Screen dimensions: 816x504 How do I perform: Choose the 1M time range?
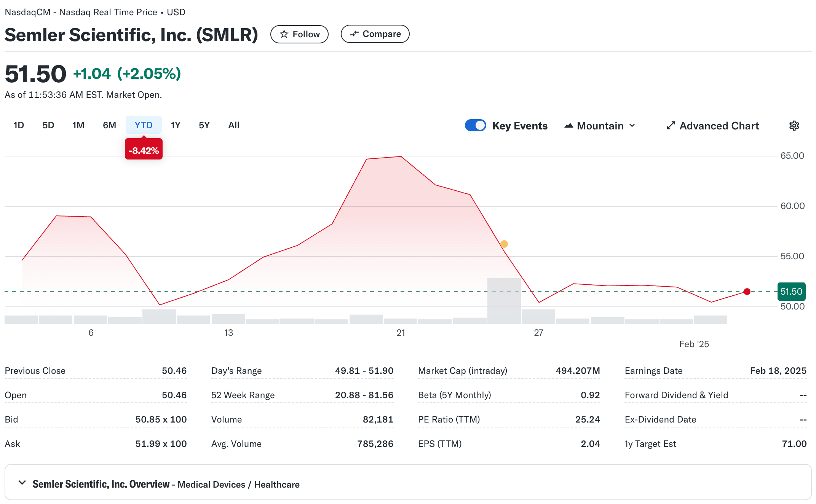tap(78, 125)
